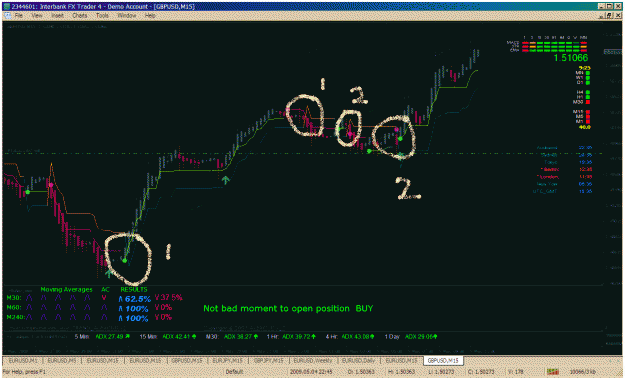This screenshot has width=625, height=378.
Task: Click the RESULTS heading in the indicator panel
Action: click(134, 289)
